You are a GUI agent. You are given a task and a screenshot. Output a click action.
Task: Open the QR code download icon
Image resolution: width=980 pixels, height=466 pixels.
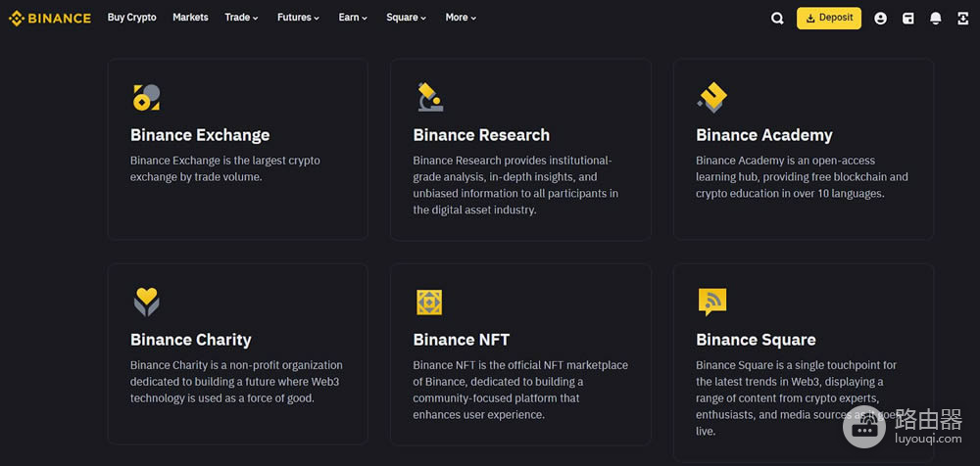[x=963, y=19]
